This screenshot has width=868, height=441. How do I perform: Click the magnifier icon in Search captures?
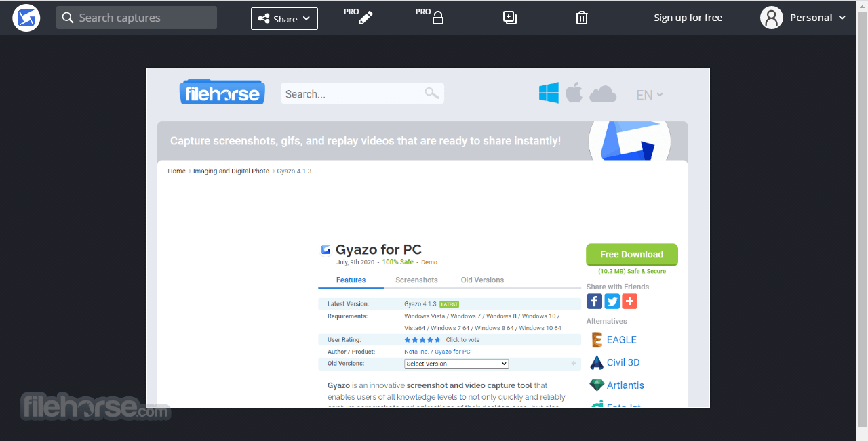coord(68,18)
